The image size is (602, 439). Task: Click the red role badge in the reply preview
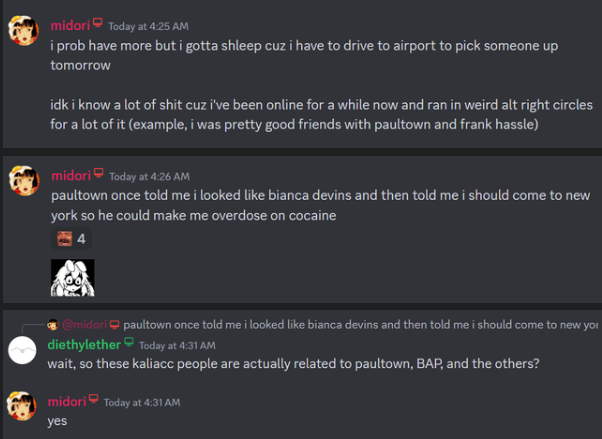tap(114, 325)
